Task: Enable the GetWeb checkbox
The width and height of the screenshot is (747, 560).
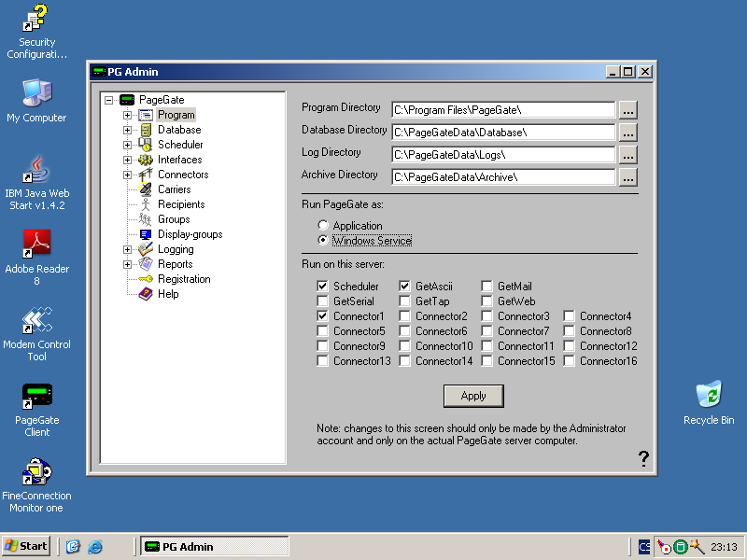Action: (x=486, y=301)
